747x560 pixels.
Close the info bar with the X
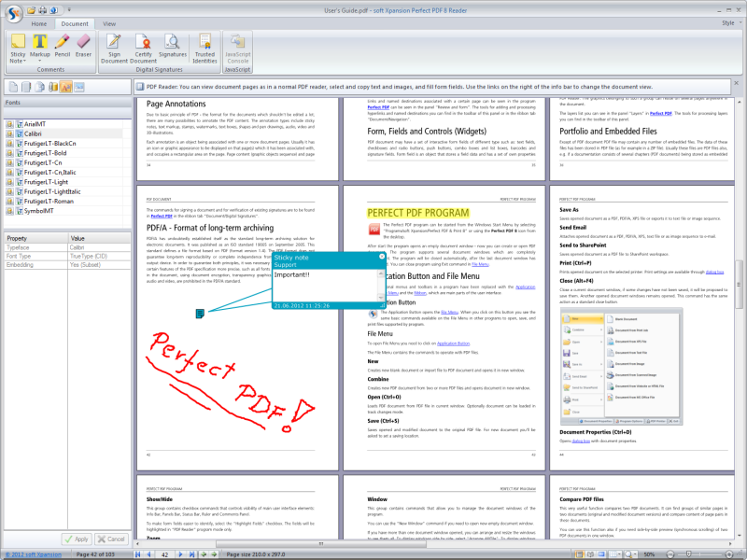coord(736,83)
